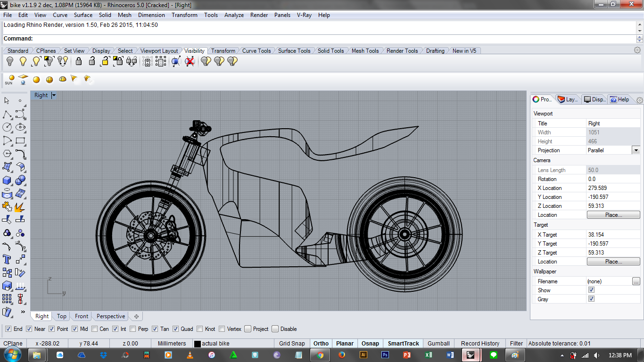This screenshot has width=644, height=362.
Task: Click the Ground Plane icon
Action: 23,80
